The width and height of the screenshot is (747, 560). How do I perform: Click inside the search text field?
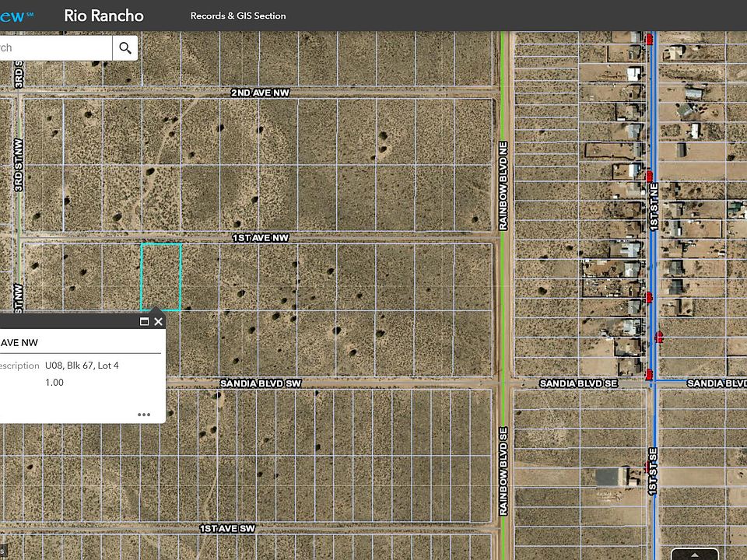pyautogui.click(x=54, y=48)
